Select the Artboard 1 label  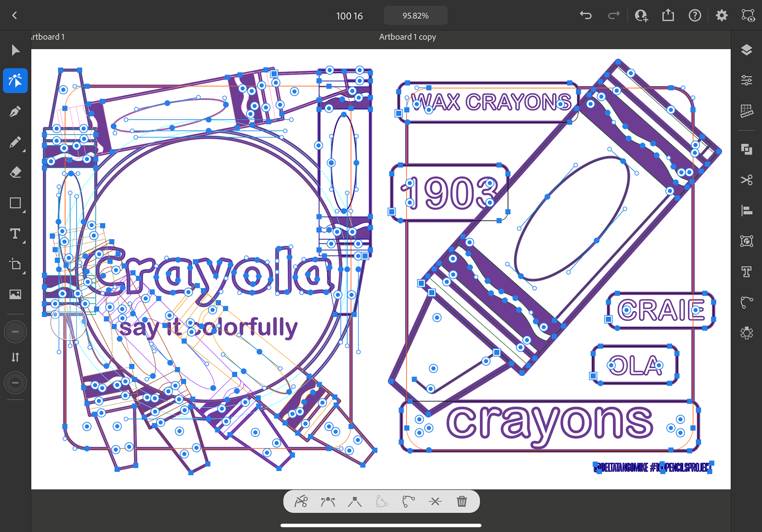tap(48, 37)
